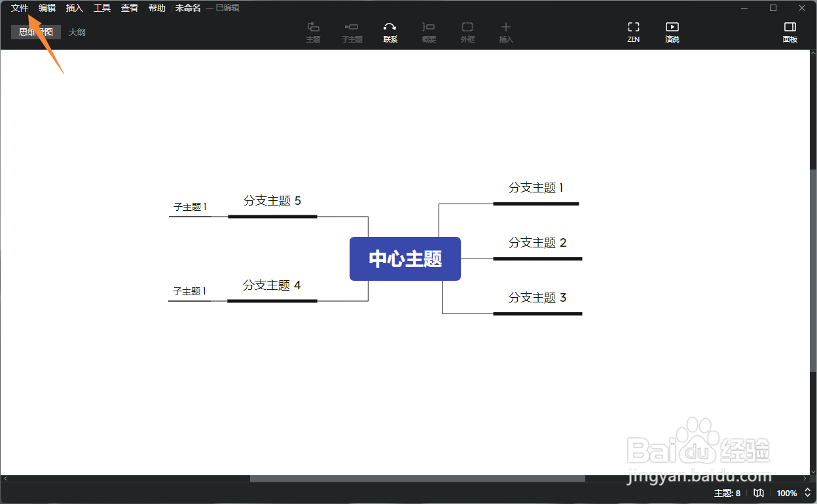Open the 查看 menu
The height and width of the screenshot is (504, 817).
click(130, 8)
